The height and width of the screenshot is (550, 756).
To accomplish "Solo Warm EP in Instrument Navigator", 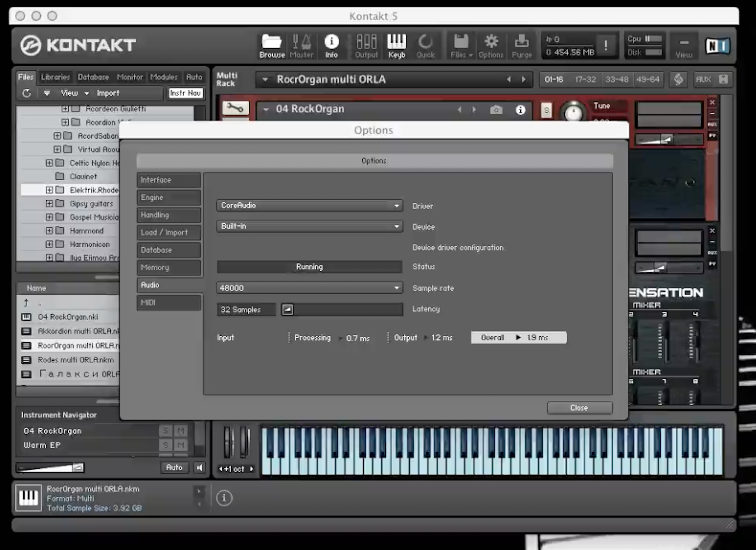I will click(x=166, y=445).
